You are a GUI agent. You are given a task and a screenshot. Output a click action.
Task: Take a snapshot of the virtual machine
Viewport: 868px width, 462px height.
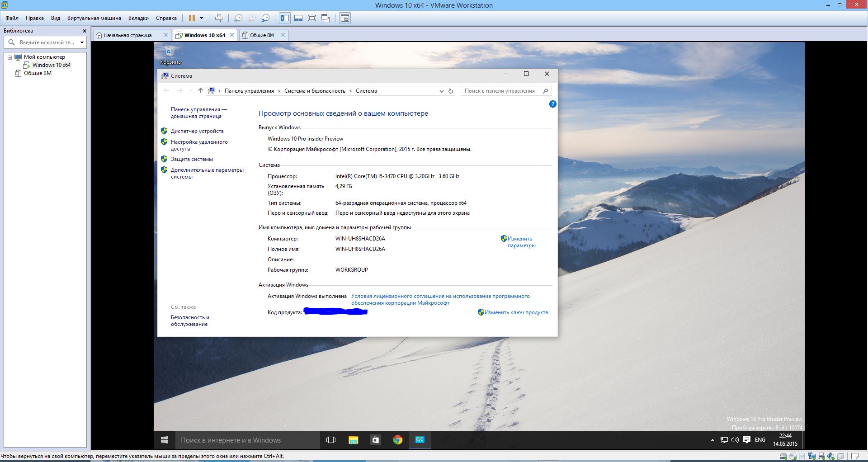(238, 18)
